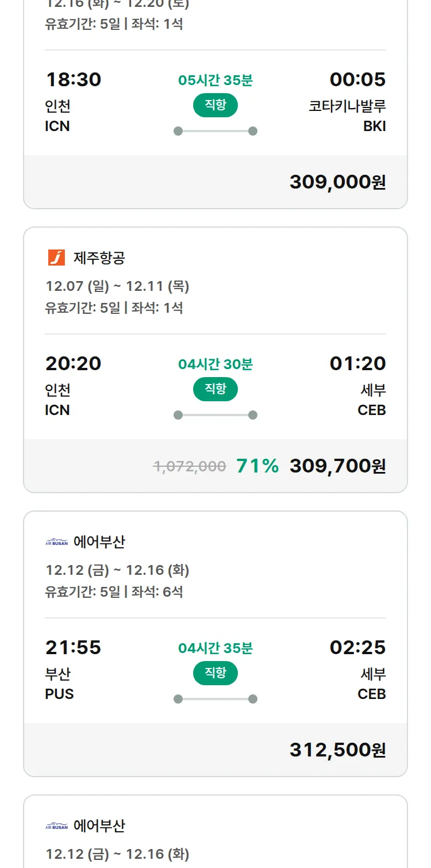Open 에어부산 name on the 21:55 flight card
The width and height of the screenshot is (431, 868).
coord(99,542)
